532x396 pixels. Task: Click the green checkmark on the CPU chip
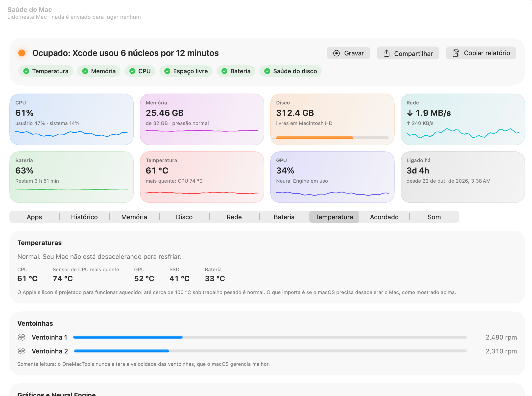click(x=132, y=71)
